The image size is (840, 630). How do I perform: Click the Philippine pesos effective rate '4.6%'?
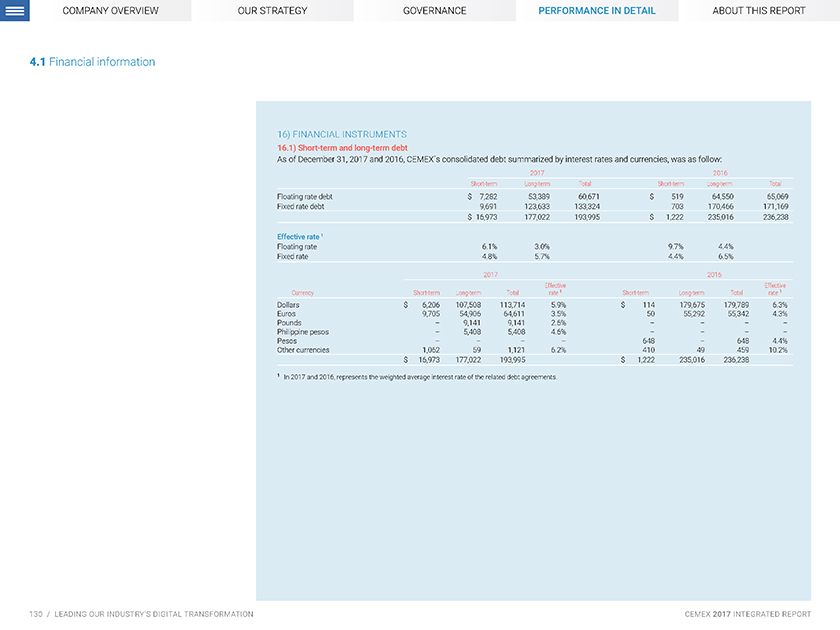[558, 332]
